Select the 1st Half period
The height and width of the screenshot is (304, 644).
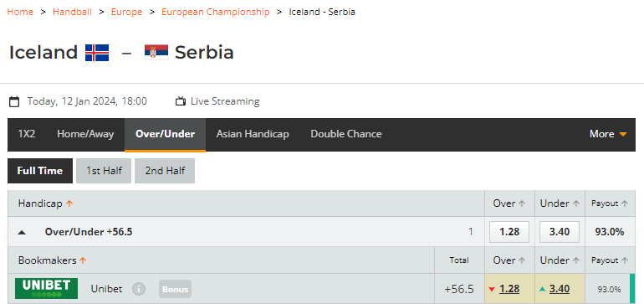(104, 171)
